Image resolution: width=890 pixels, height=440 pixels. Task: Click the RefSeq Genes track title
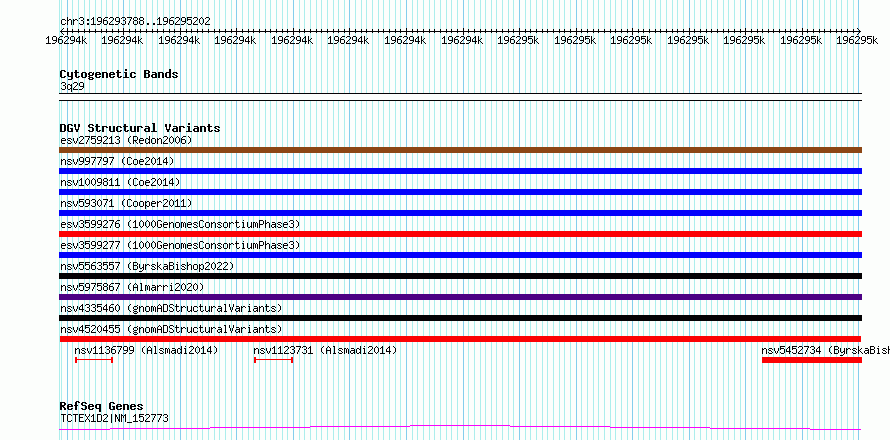[x=102, y=407]
